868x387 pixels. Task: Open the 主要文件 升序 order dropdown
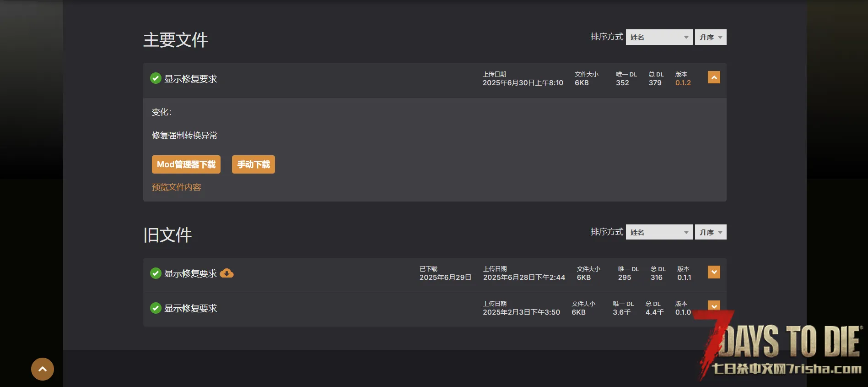pos(711,37)
